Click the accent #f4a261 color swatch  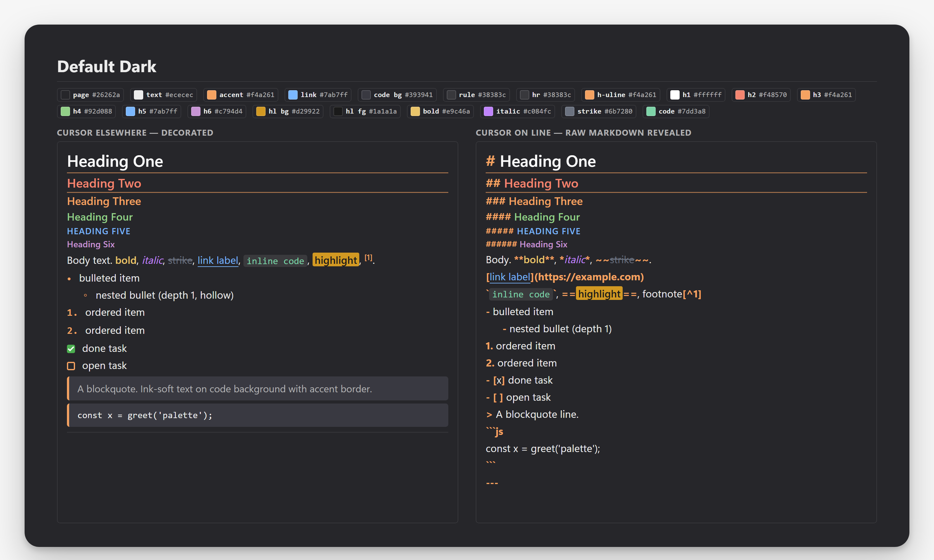[x=240, y=95]
